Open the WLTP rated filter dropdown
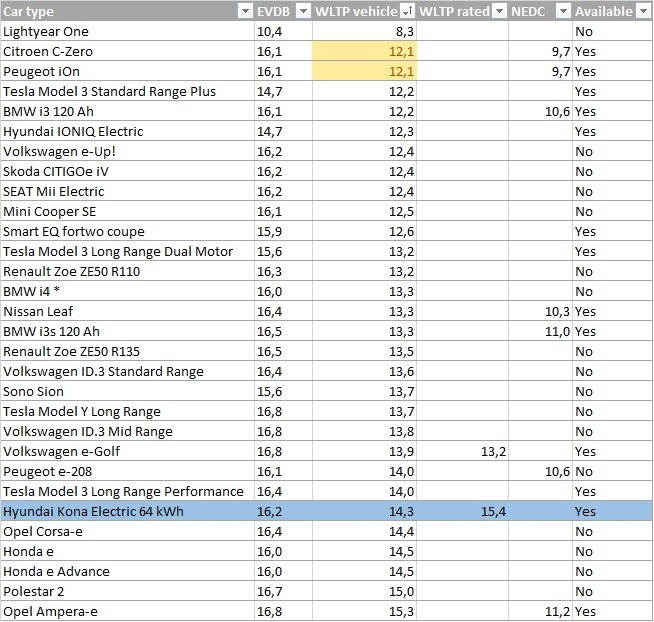 tap(499, 11)
